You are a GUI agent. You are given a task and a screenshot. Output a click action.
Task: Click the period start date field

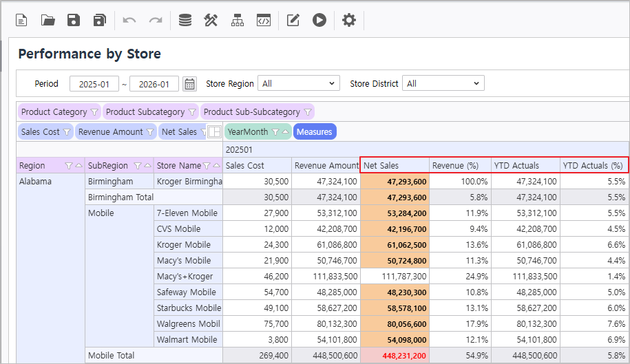point(94,84)
